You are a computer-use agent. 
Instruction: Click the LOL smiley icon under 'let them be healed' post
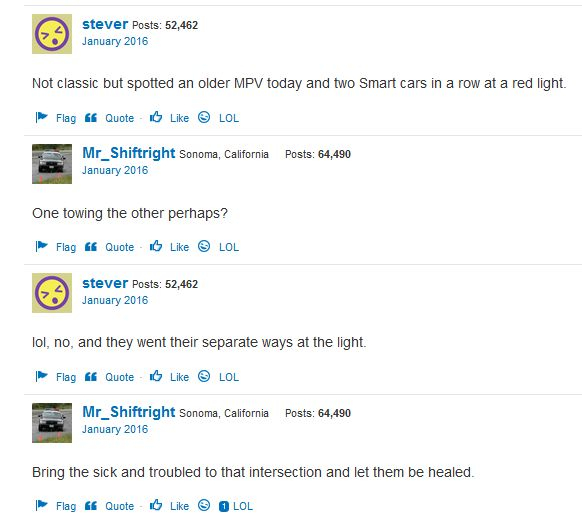pos(204,505)
